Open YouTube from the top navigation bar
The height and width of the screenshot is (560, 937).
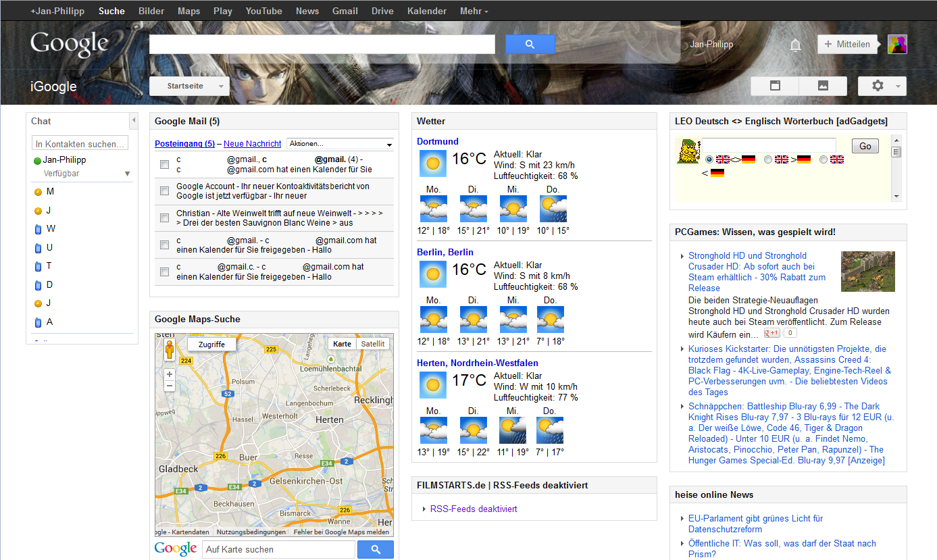click(263, 11)
